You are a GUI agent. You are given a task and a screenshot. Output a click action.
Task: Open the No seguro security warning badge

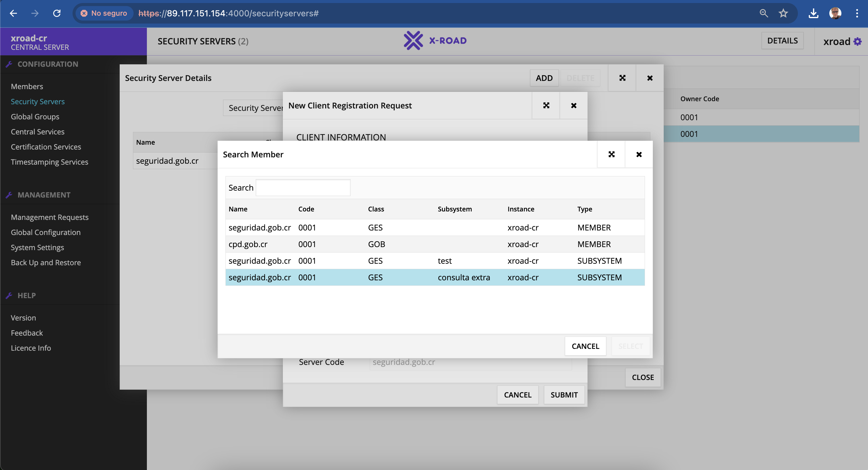tap(104, 13)
